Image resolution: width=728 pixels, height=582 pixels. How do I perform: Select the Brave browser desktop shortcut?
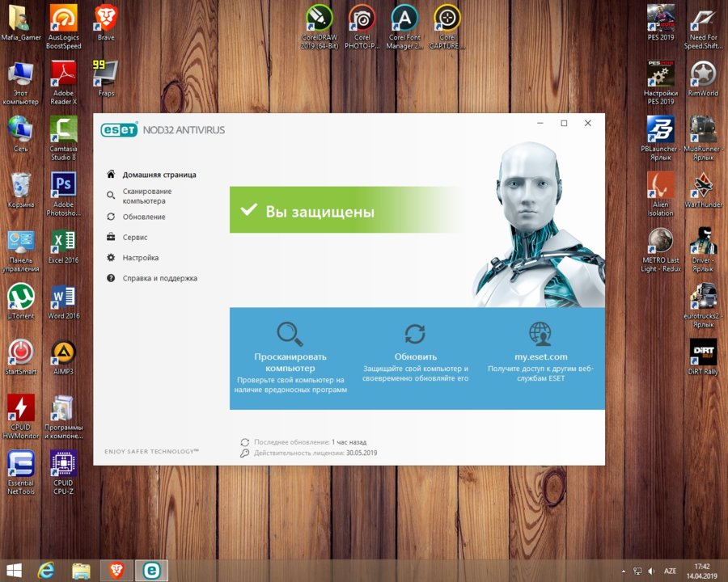coord(106,23)
